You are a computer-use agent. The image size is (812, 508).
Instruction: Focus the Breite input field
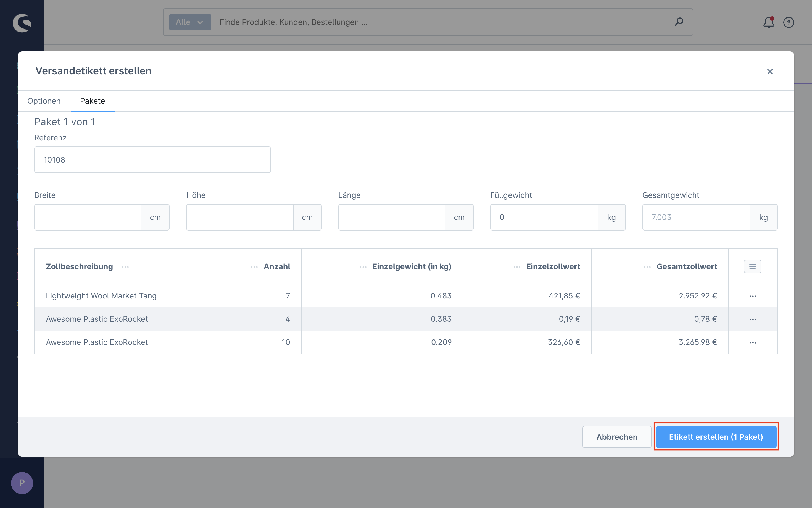(x=88, y=217)
